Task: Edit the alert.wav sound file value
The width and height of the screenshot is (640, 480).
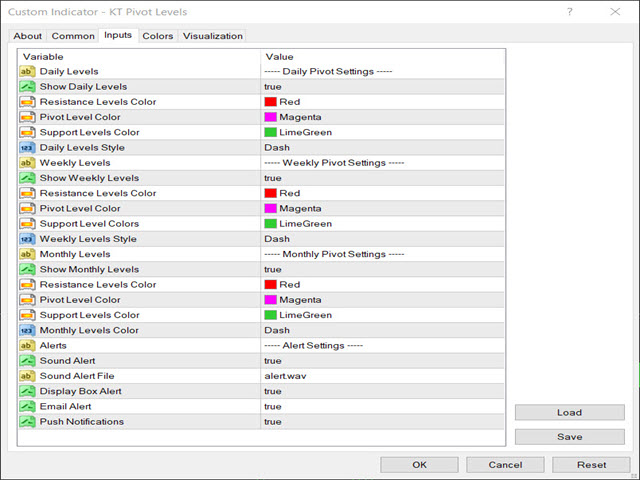Action: tap(382, 376)
